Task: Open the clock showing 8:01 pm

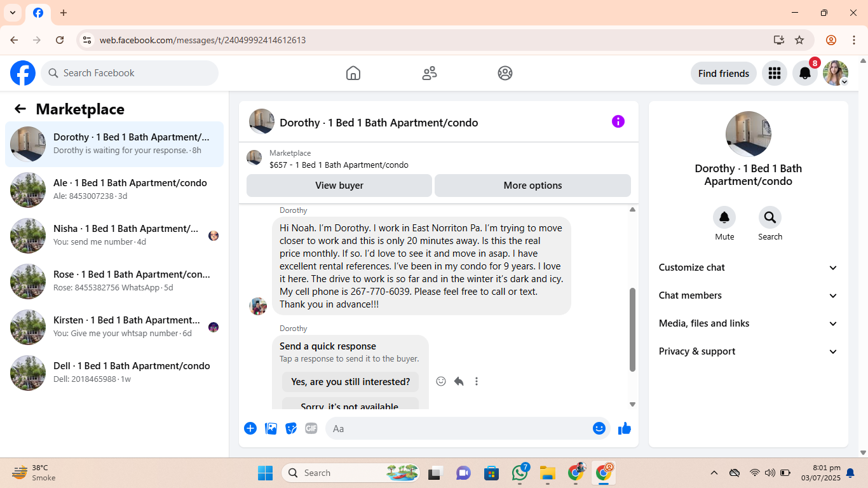Action: pos(821,473)
